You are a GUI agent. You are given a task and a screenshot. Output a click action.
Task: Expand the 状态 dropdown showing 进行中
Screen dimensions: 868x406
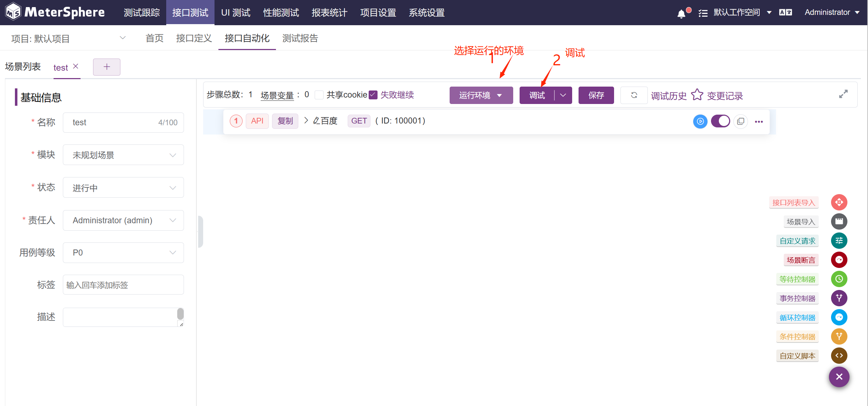[123, 188]
